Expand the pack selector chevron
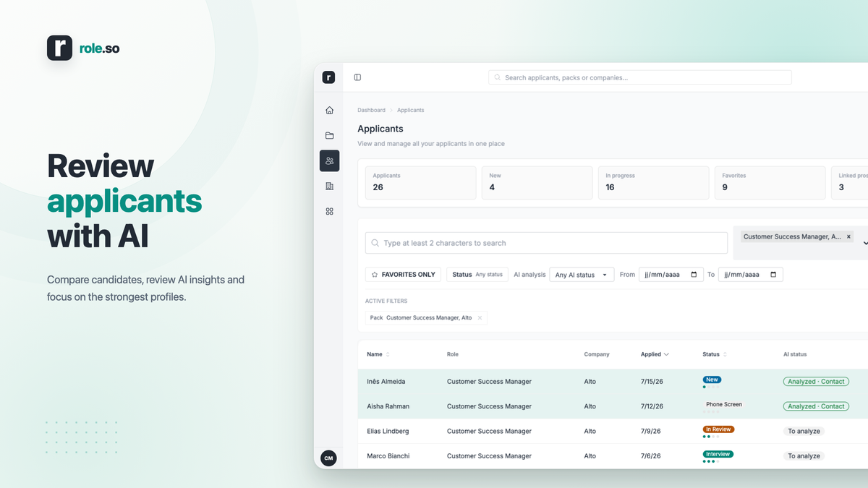Image resolution: width=868 pixels, height=488 pixels. [x=865, y=244]
